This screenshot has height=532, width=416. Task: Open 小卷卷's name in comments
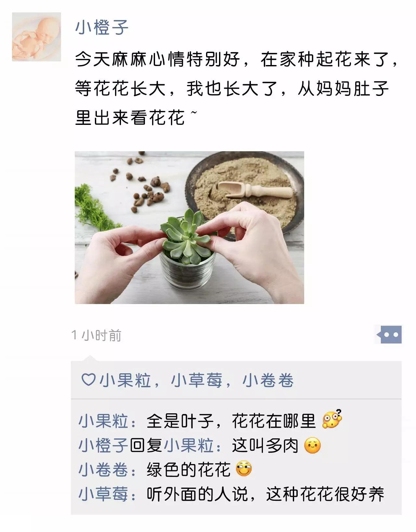coord(103,470)
